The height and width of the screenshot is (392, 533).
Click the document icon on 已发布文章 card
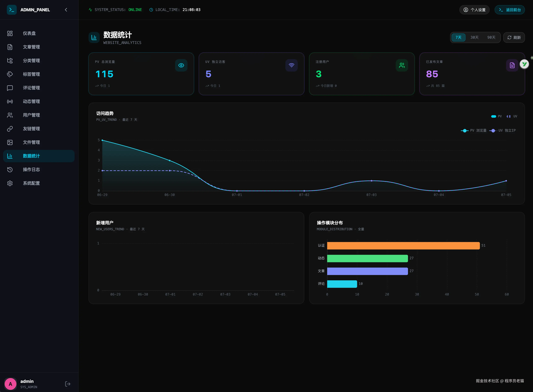coord(512,65)
